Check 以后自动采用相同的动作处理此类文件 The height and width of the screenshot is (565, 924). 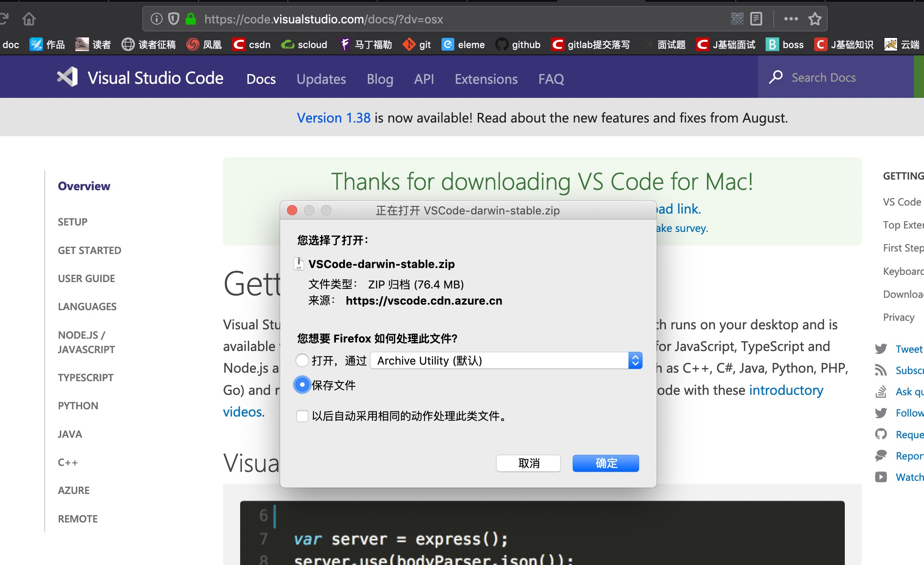click(x=302, y=416)
